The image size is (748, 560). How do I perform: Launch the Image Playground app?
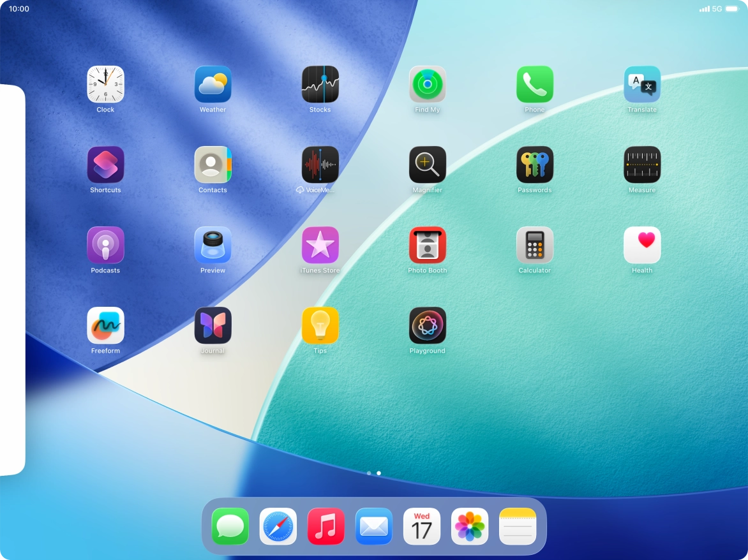point(427,326)
